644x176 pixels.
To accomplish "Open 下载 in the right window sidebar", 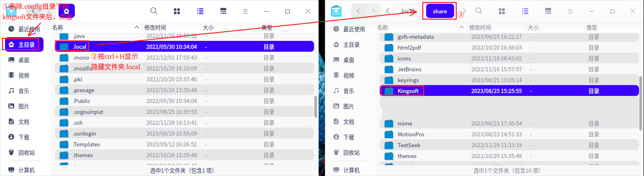I will (x=348, y=137).
